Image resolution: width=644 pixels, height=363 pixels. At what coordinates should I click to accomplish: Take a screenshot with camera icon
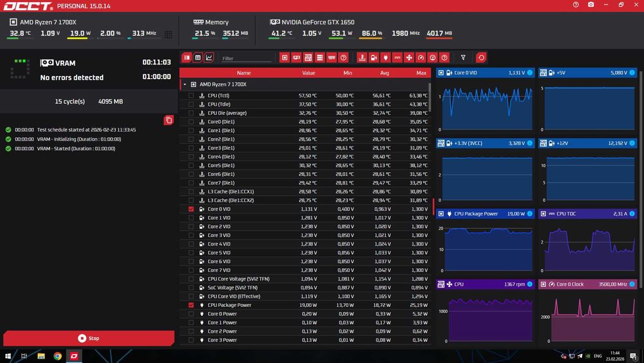(591, 5)
